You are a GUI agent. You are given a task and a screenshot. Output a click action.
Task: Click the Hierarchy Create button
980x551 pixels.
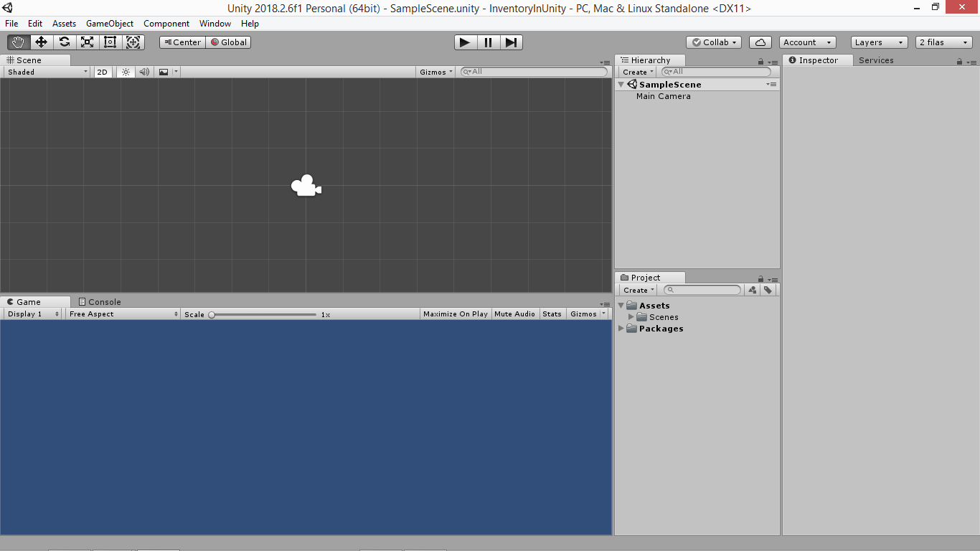coord(638,72)
